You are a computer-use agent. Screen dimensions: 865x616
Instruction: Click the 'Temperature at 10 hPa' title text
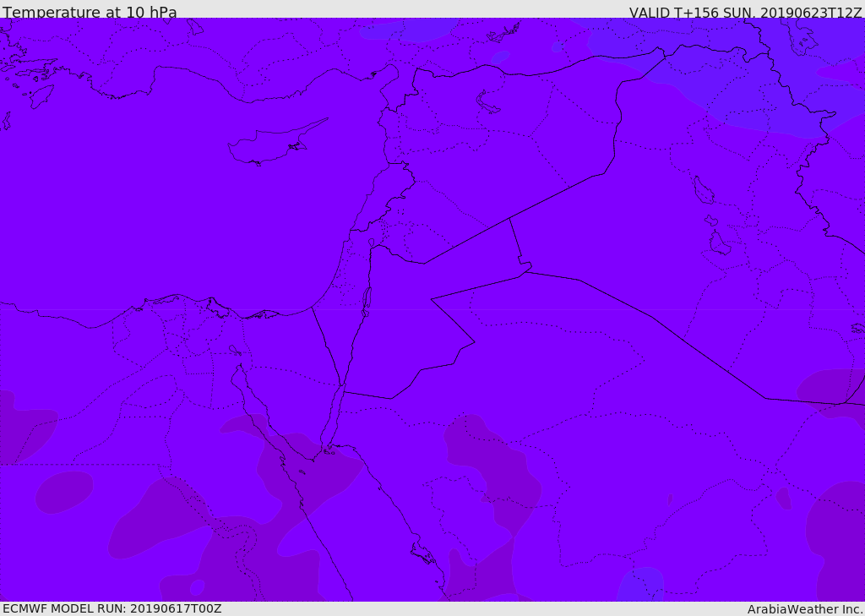point(90,12)
